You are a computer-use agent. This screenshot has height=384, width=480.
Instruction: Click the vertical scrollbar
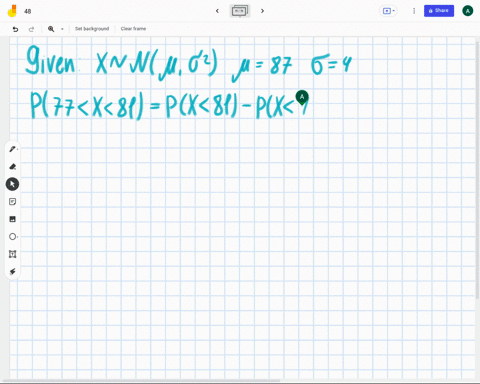(x=477, y=170)
